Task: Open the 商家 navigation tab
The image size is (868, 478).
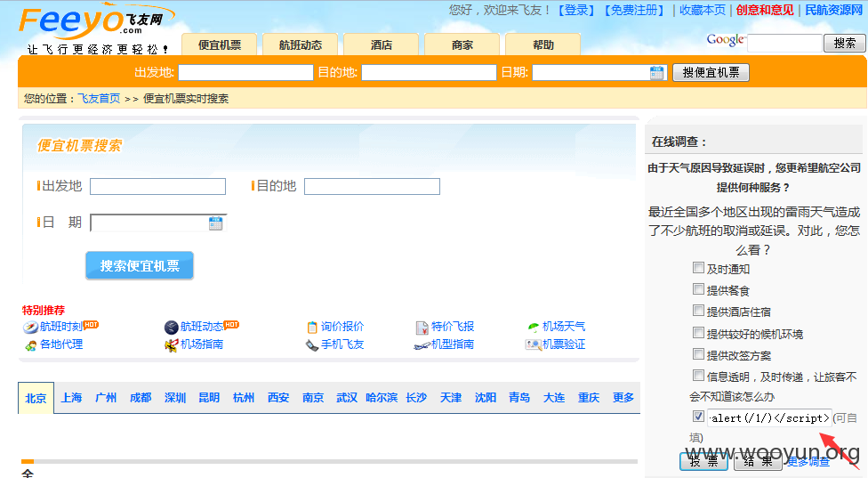Action: pyautogui.click(x=462, y=45)
